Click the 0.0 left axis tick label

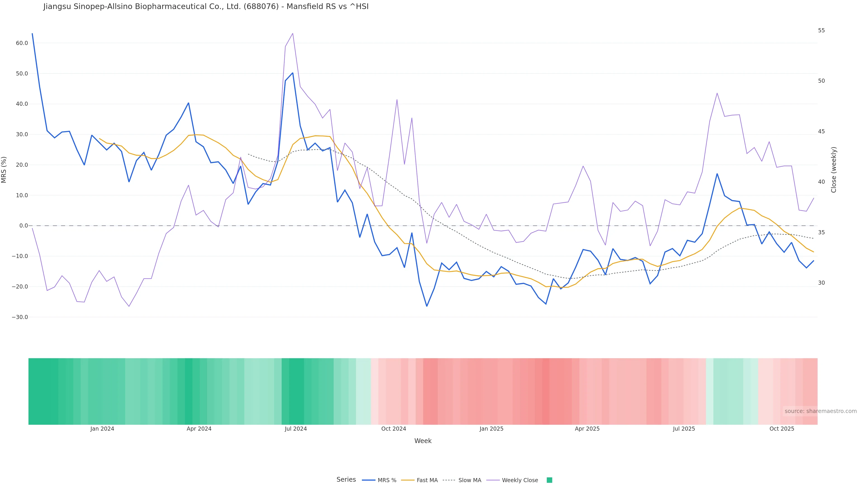(x=24, y=226)
